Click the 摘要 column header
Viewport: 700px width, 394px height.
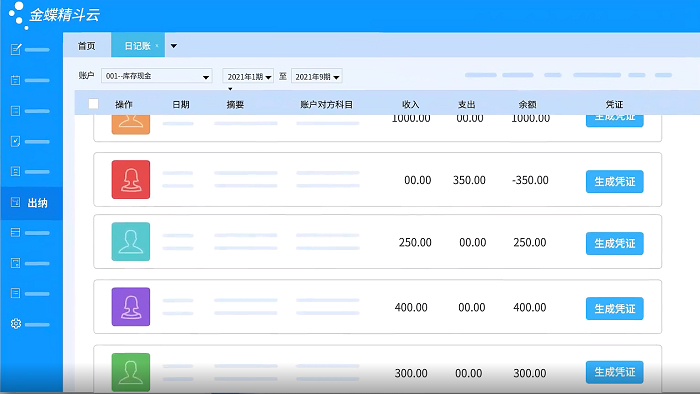pyautogui.click(x=235, y=104)
